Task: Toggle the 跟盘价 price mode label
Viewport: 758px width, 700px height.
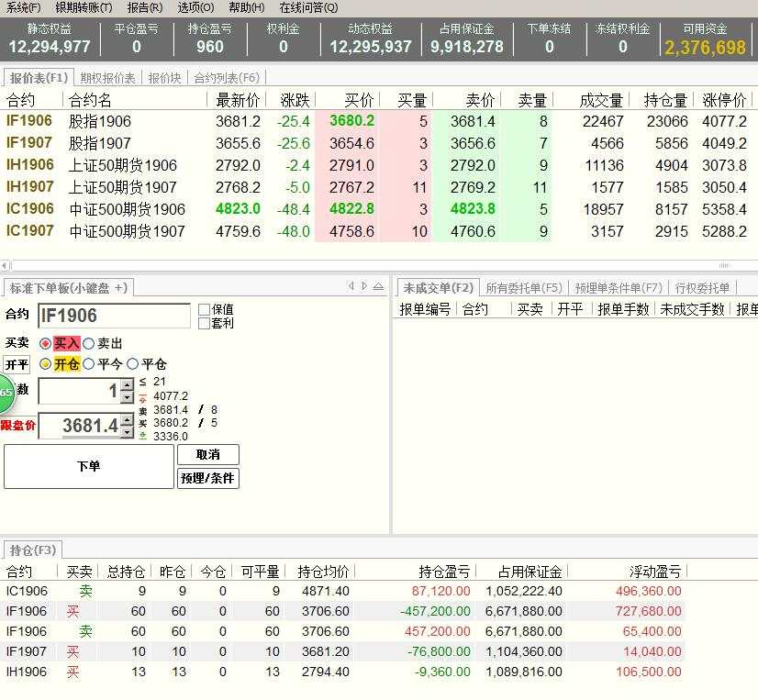Action: pos(18,426)
